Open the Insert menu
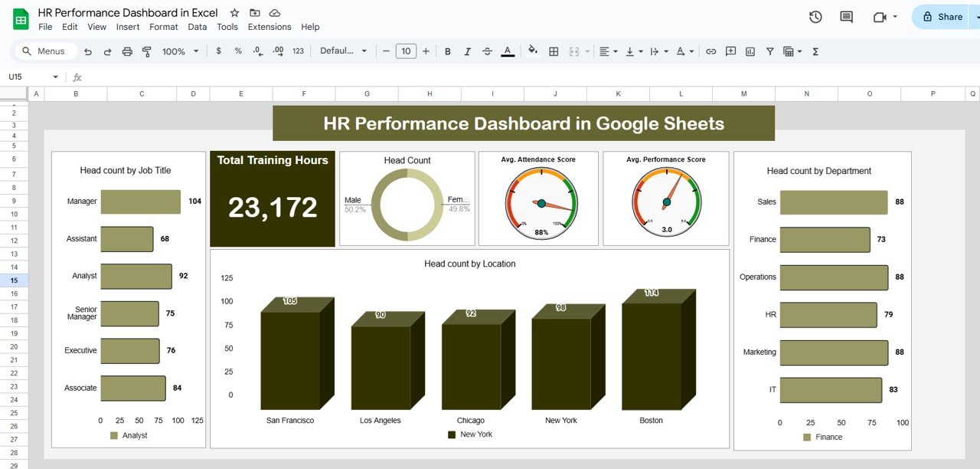The width and height of the screenshot is (980, 469). tap(128, 27)
